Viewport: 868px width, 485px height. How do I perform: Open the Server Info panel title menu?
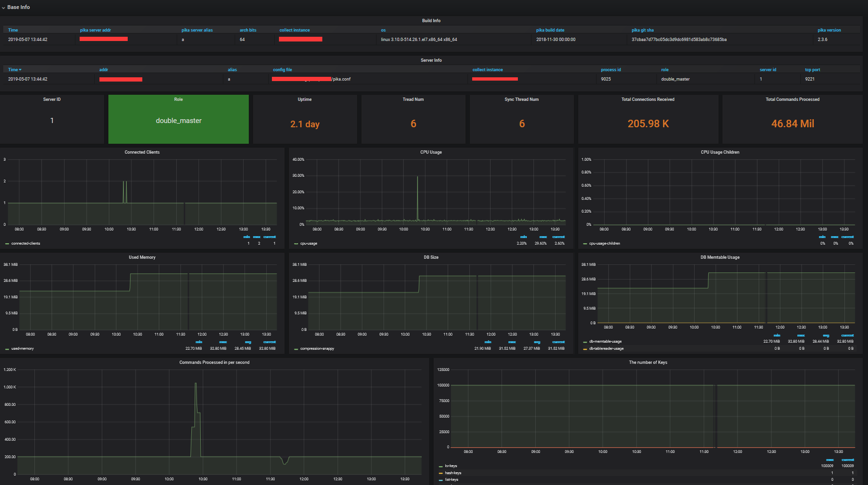click(x=431, y=60)
